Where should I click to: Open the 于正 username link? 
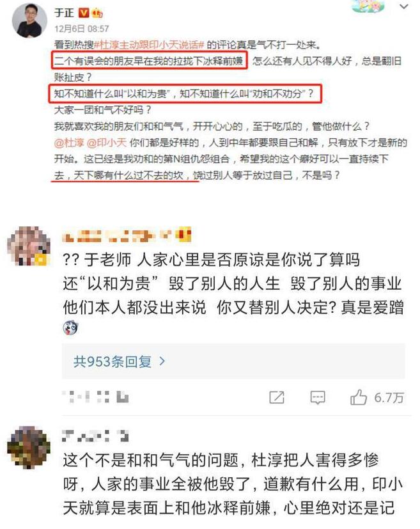click(x=64, y=13)
